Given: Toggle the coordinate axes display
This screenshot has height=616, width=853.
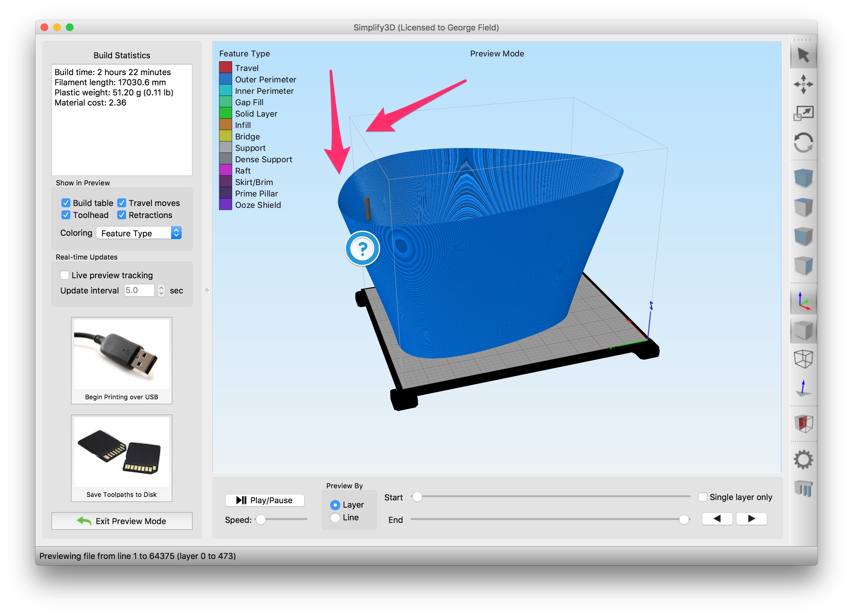Looking at the screenshot, I should pos(803,301).
